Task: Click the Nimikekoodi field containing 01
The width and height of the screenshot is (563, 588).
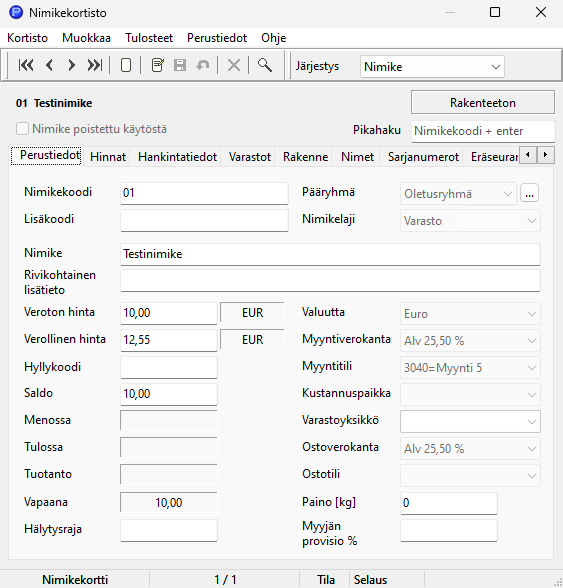Action: 204,193
